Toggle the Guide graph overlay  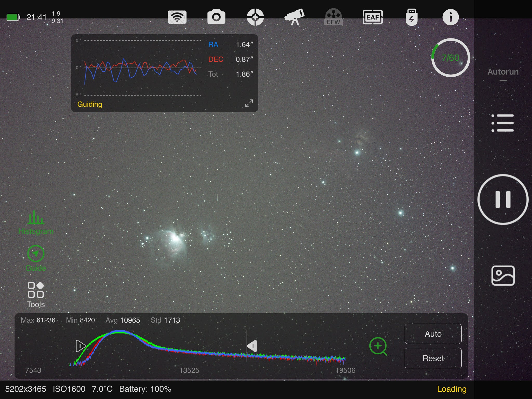36,258
